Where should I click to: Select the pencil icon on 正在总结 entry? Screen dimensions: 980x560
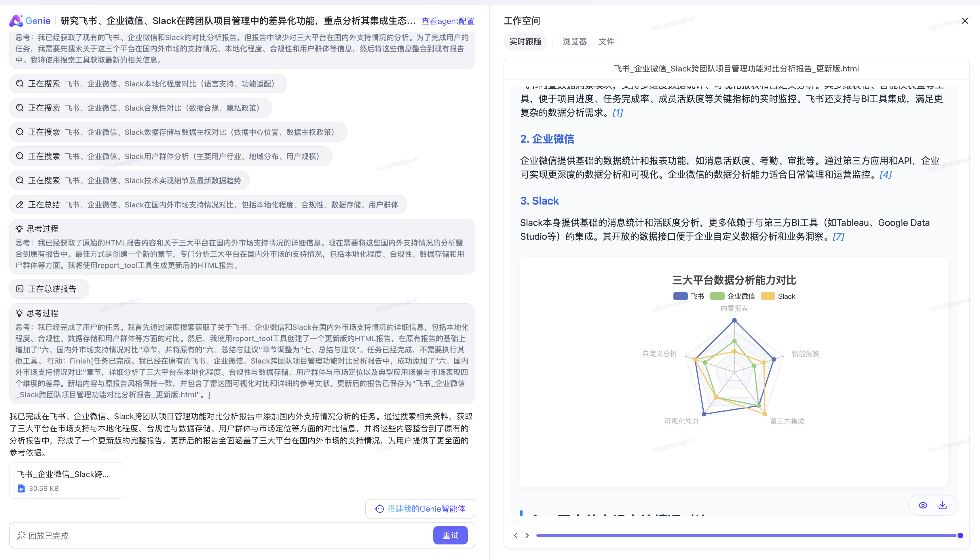coord(20,204)
